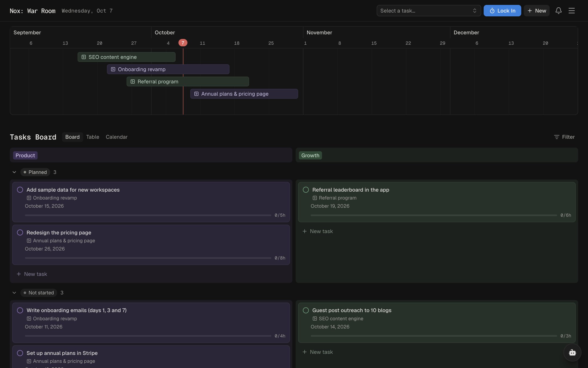Open the Select a task dropdown

point(428,11)
